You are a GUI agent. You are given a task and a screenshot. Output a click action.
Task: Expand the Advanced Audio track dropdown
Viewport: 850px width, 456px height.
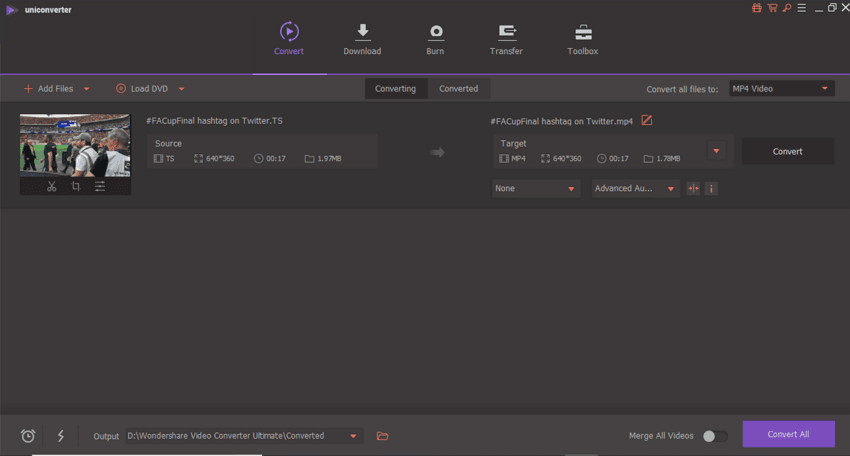pyautogui.click(x=634, y=188)
